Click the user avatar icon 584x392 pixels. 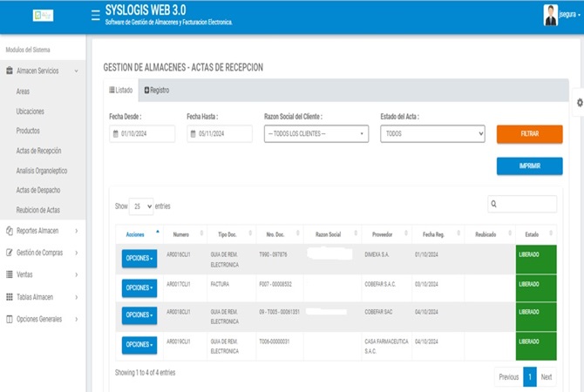click(x=551, y=16)
